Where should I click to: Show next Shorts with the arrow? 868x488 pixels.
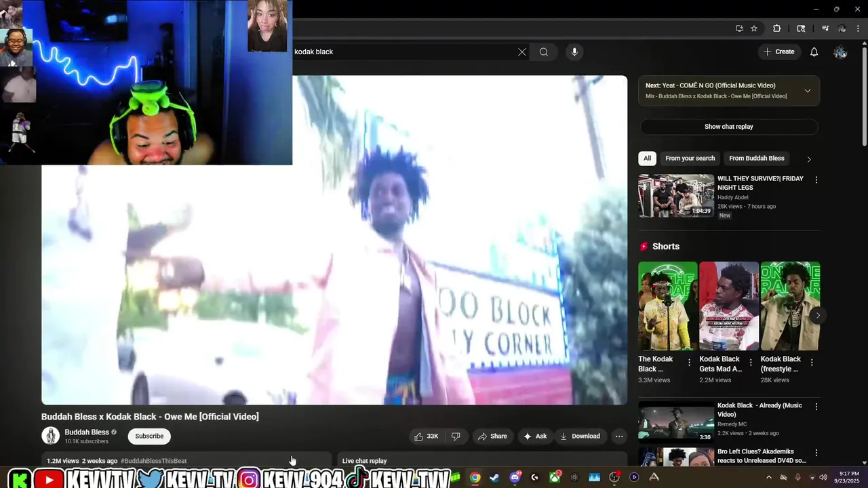(x=818, y=315)
